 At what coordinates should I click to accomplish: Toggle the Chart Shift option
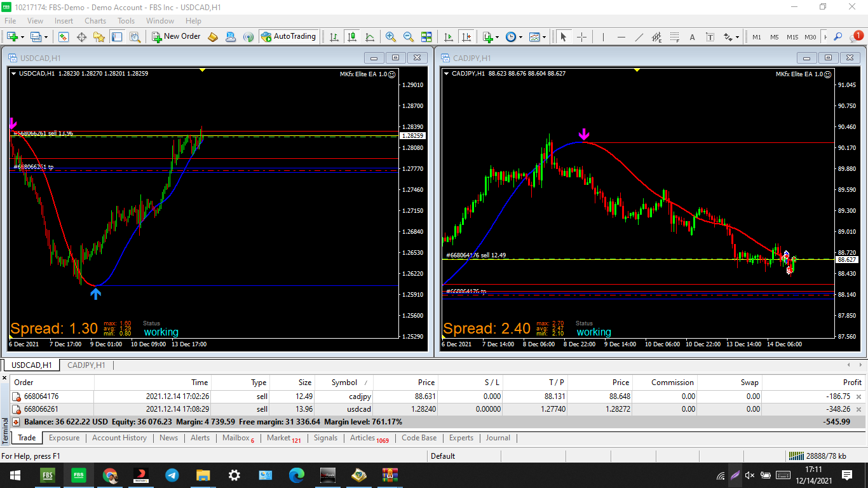pos(466,37)
